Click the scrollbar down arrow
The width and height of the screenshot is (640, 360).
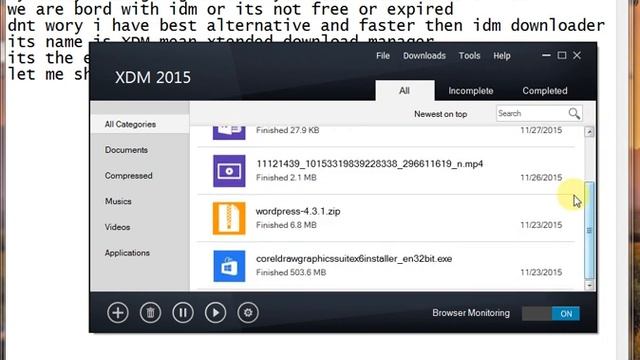[589, 285]
